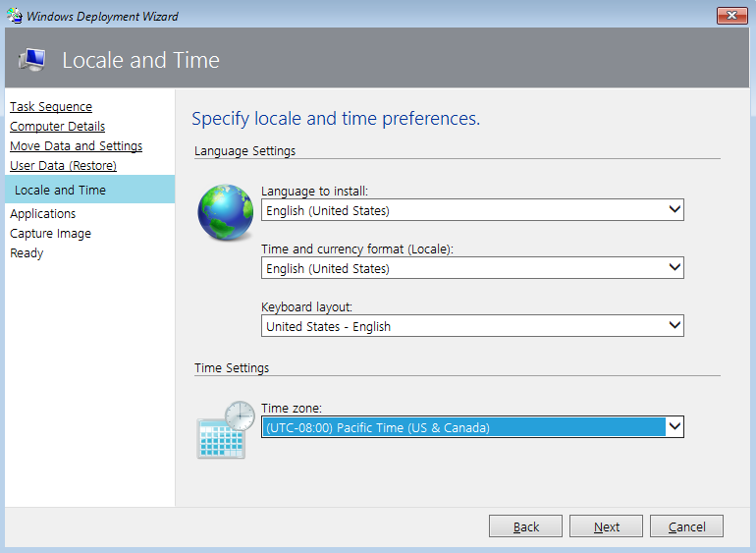
Task: Click the Applications step in sidebar
Action: [43, 214]
